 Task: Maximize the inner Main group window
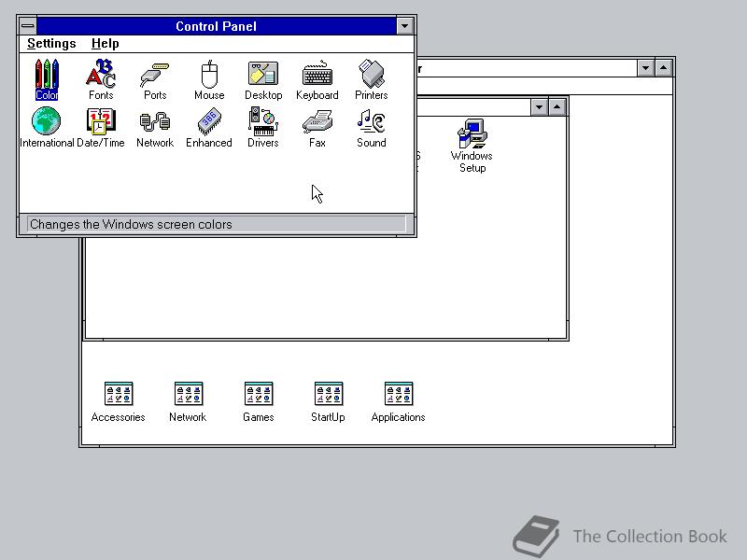pyautogui.click(x=557, y=107)
